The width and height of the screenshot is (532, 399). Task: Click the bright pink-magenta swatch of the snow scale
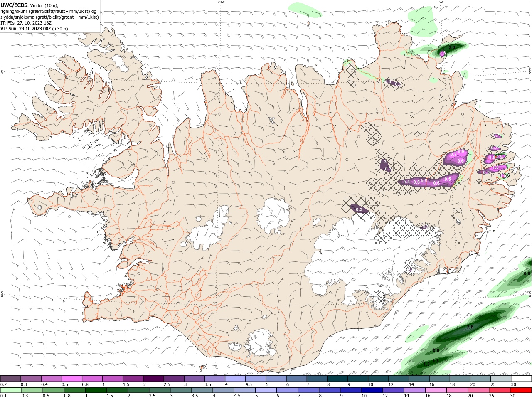tap(71, 379)
